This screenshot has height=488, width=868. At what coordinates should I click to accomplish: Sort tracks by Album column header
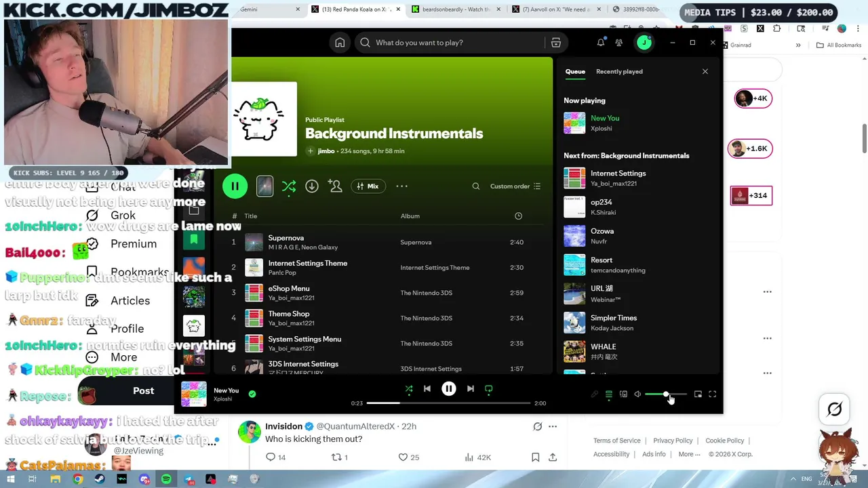pos(410,216)
